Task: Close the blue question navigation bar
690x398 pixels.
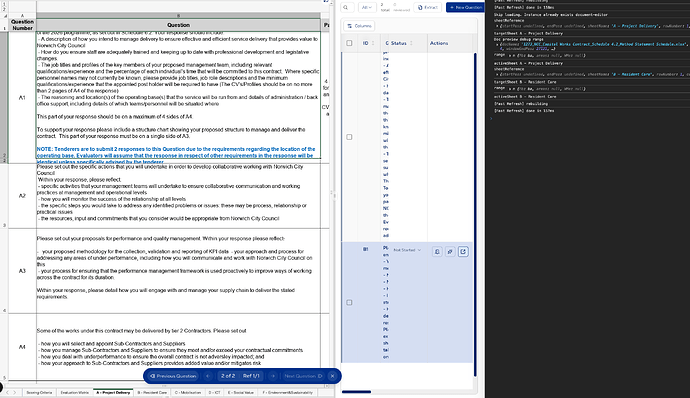Action: [333, 376]
